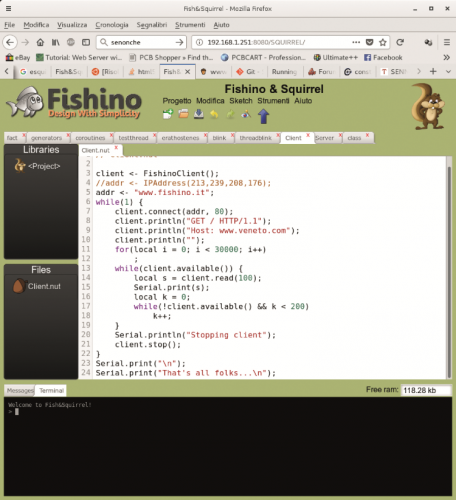Click the Firefox forward arrow
This screenshot has height=500, width=456.
coord(25,42)
